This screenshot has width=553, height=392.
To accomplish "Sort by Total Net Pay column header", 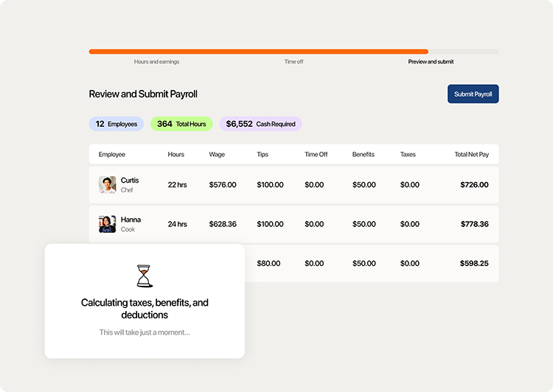I will 471,155.
